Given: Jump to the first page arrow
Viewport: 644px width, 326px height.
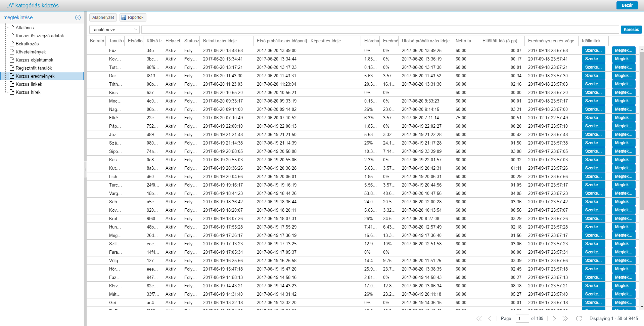Looking at the screenshot, I should click(x=479, y=318).
